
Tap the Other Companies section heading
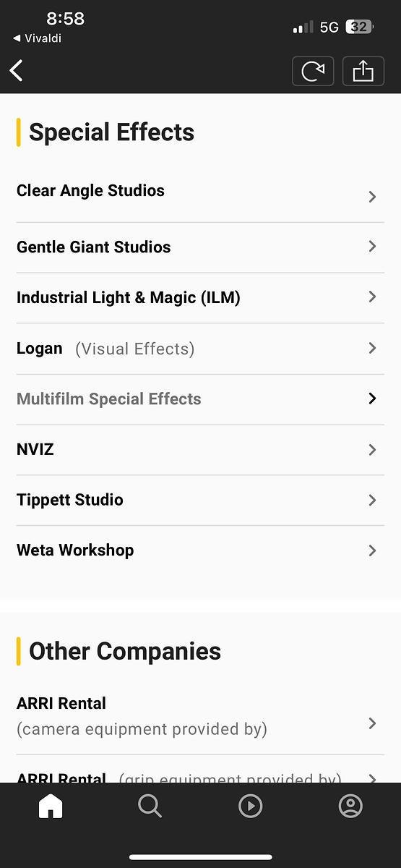point(125,651)
